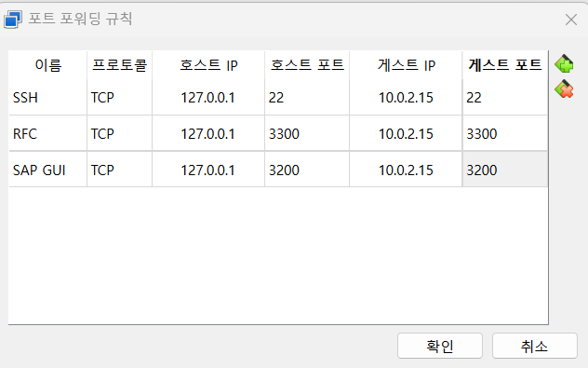
Task: Open protocol TCP cell of SAP GUI row
Action: (x=120, y=170)
